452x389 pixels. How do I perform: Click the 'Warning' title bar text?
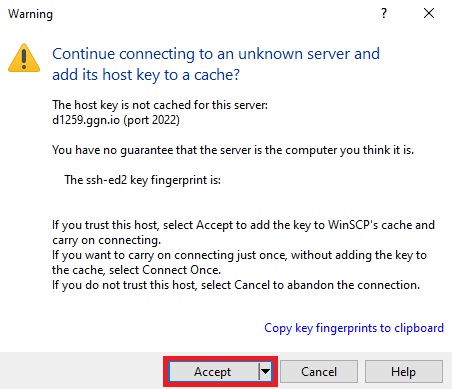point(30,14)
